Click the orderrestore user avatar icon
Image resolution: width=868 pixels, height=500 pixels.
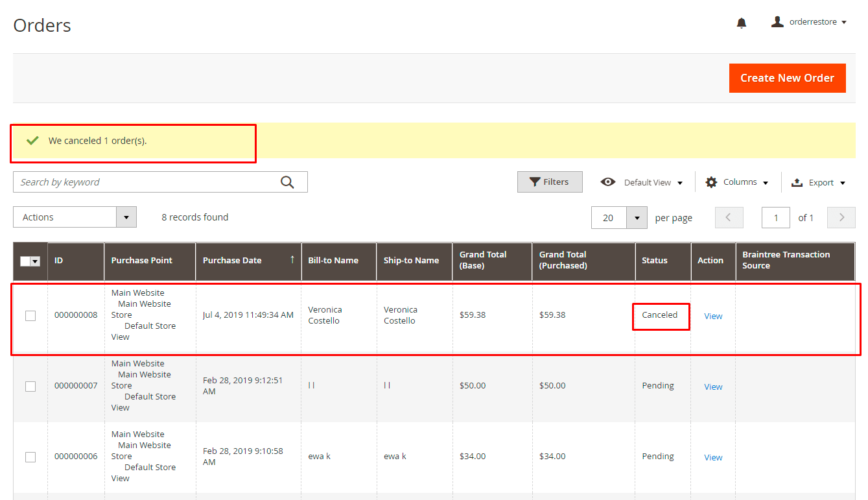777,22
